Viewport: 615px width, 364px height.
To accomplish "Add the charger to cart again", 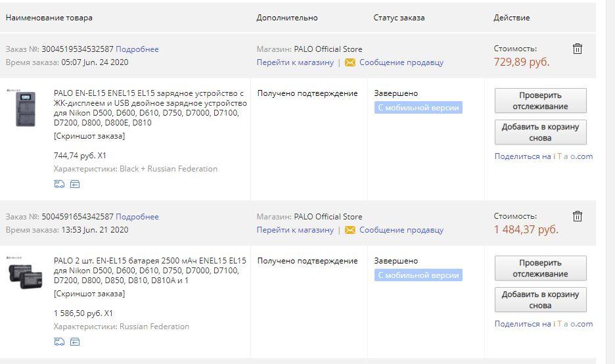I will click(x=541, y=132).
